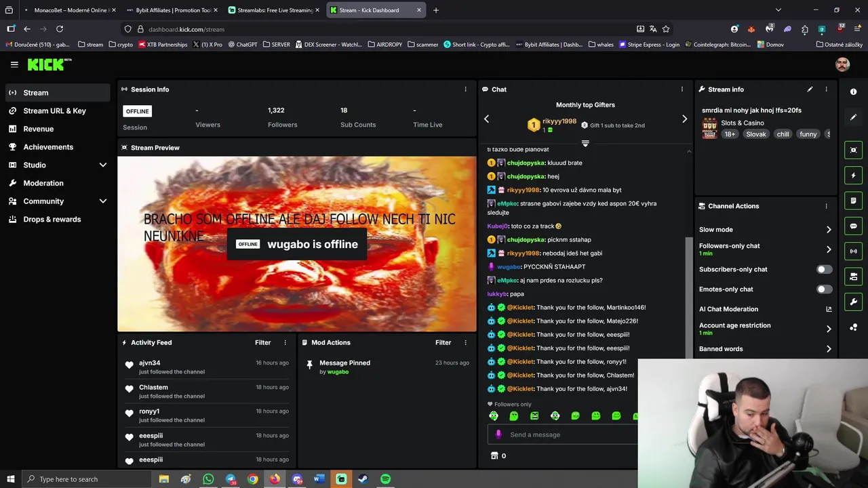The height and width of the screenshot is (488, 868).
Task: Open Slow mode settings
Action: (x=766, y=230)
